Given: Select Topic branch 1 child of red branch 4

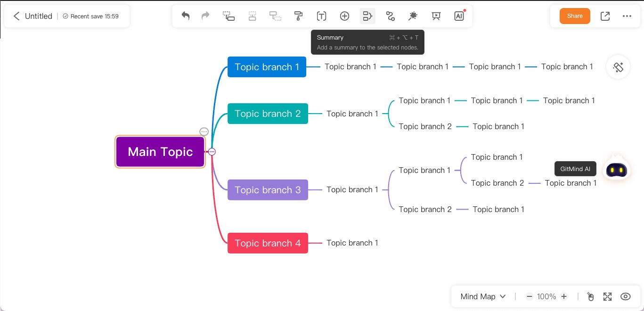Looking at the screenshot, I should tap(352, 243).
